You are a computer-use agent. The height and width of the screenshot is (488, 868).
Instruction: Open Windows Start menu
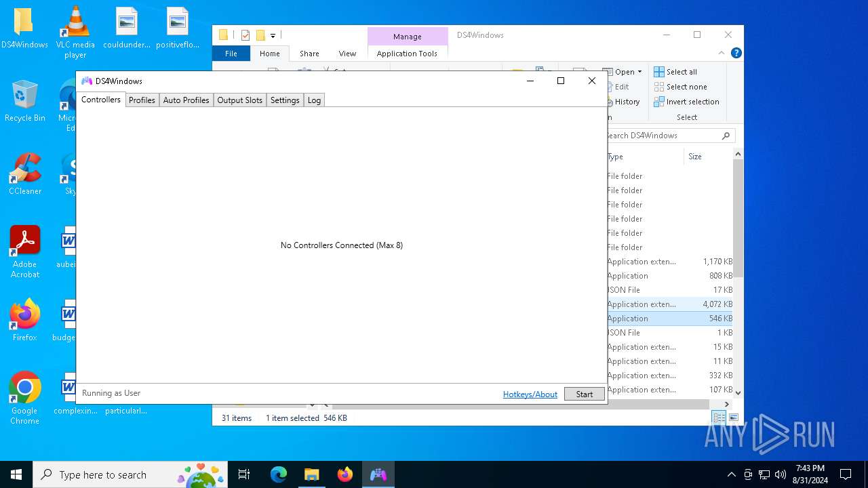[x=16, y=474]
